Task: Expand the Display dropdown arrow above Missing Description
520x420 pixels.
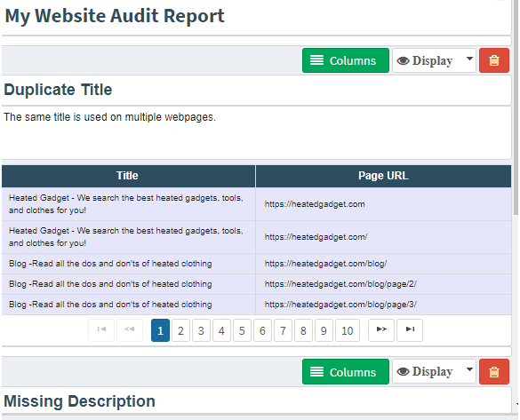Action: pos(469,369)
